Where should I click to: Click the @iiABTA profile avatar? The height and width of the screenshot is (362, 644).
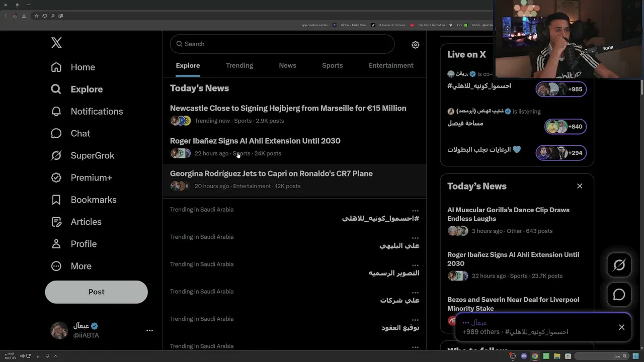pos(59,330)
